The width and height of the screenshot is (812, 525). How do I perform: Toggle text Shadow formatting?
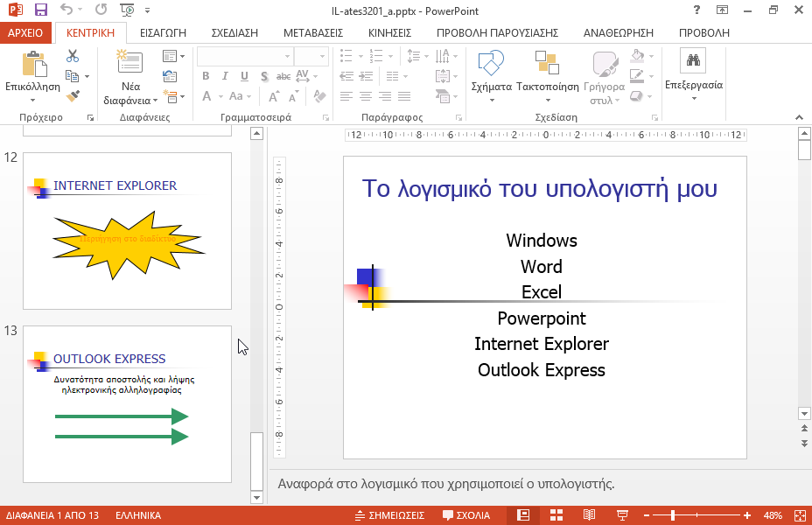point(264,77)
